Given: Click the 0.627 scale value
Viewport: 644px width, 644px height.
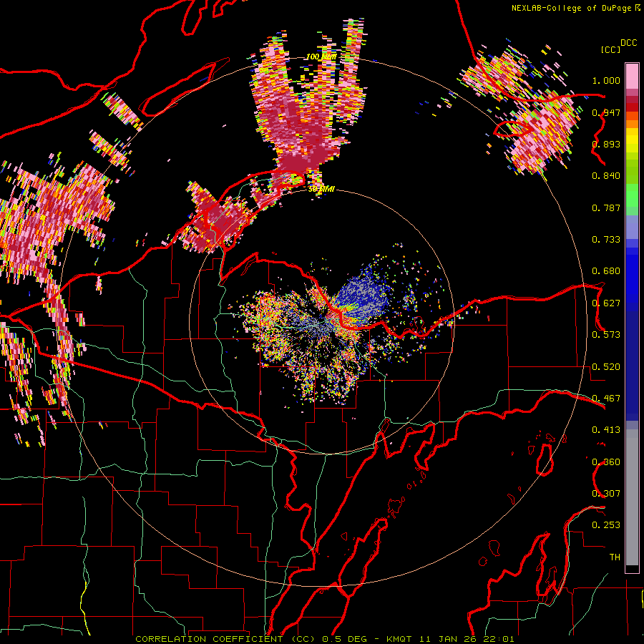Looking at the screenshot, I should click(606, 303).
